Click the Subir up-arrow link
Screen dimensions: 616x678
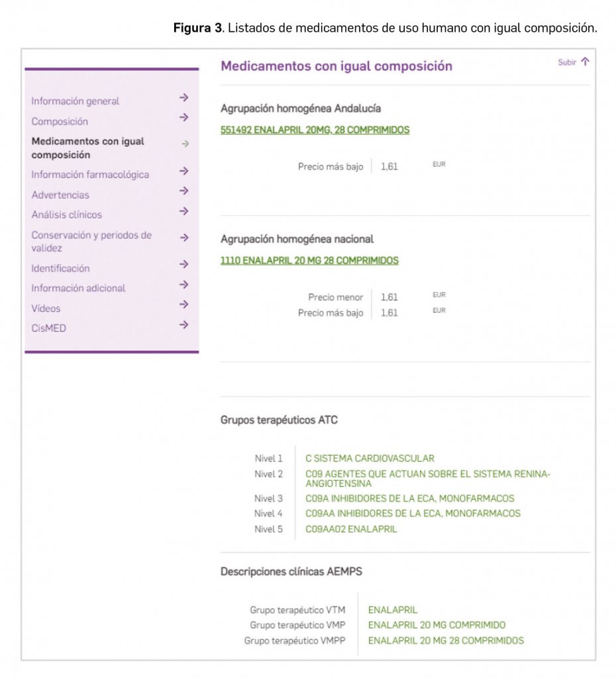point(573,62)
